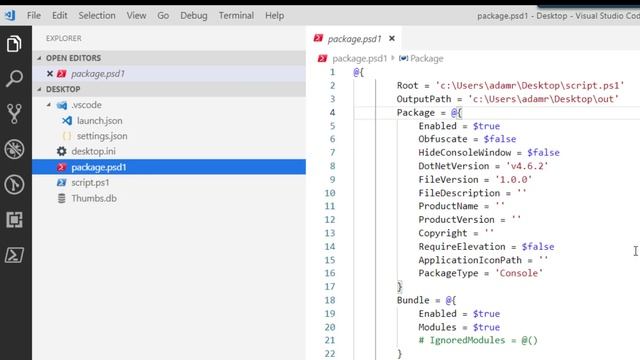Open the Selection menu
Image resolution: width=640 pixels, height=360 pixels.
97,16
